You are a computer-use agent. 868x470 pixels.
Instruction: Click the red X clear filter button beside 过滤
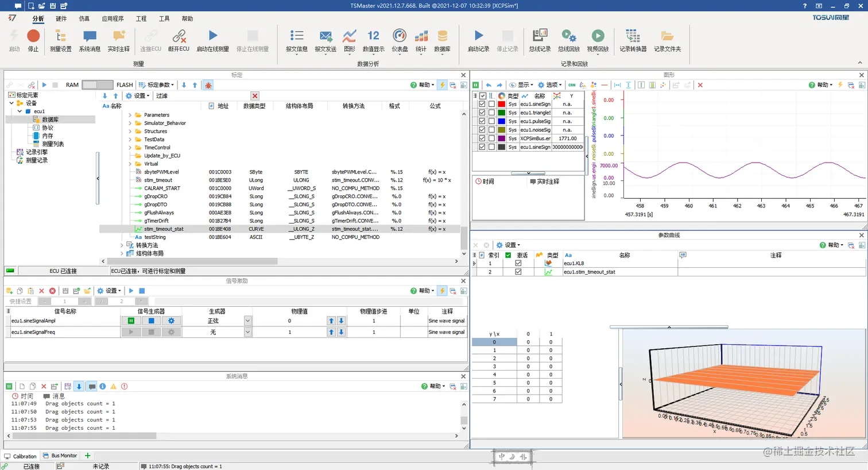coord(255,96)
